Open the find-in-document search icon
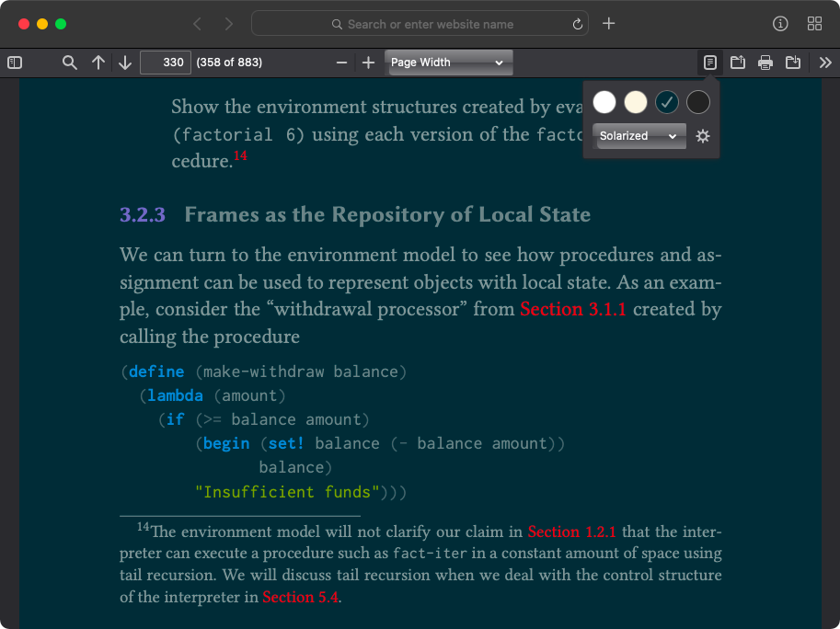This screenshot has height=629, width=840. 69,63
